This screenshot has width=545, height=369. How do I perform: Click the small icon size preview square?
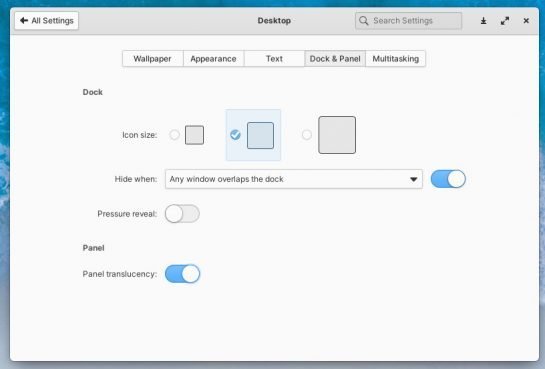[x=194, y=135]
